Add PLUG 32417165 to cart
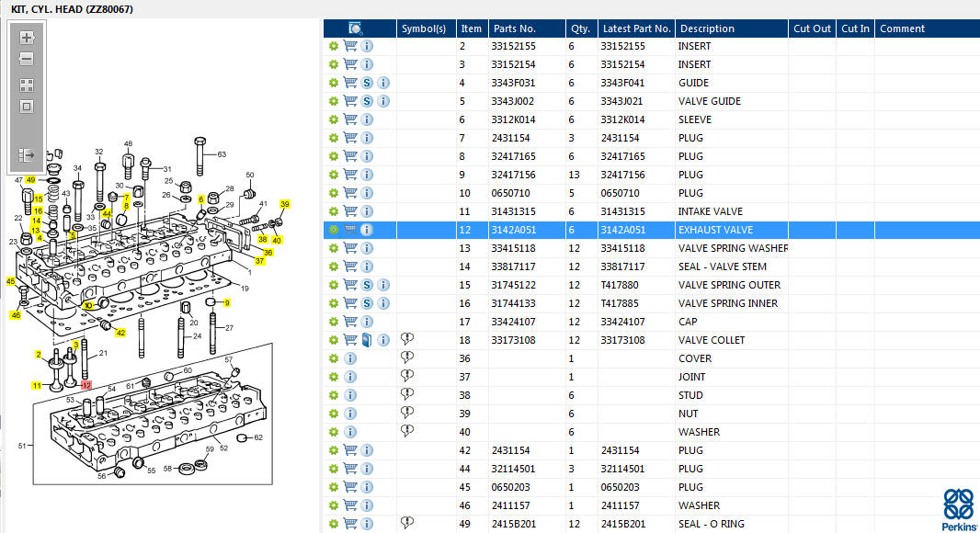Image resolution: width=980 pixels, height=533 pixels. [350, 156]
